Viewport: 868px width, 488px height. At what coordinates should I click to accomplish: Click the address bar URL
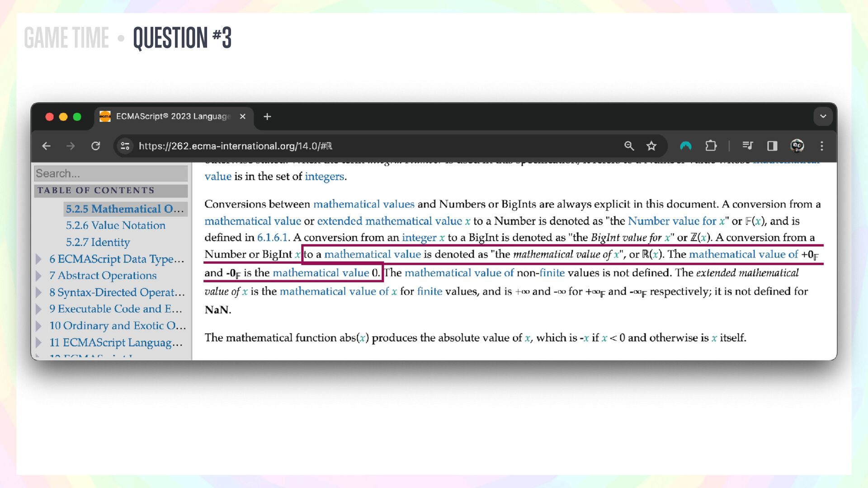[235, 146]
